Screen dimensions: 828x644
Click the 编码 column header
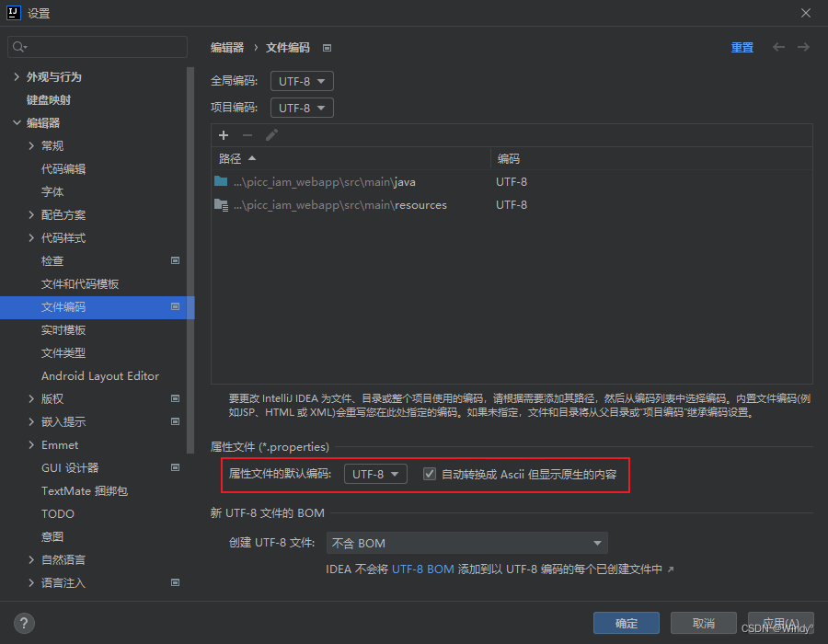pyautogui.click(x=651, y=158)
